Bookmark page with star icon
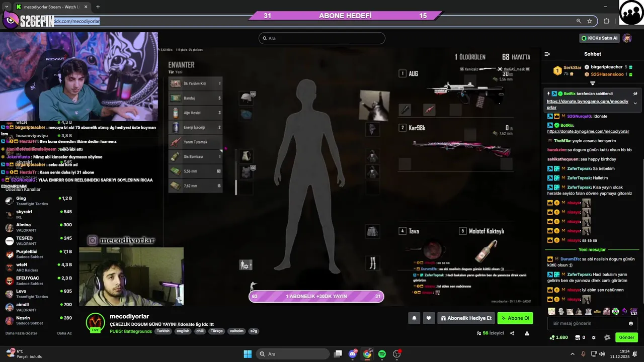The height and width of the screenshot is (362, 644). (590, 21)
